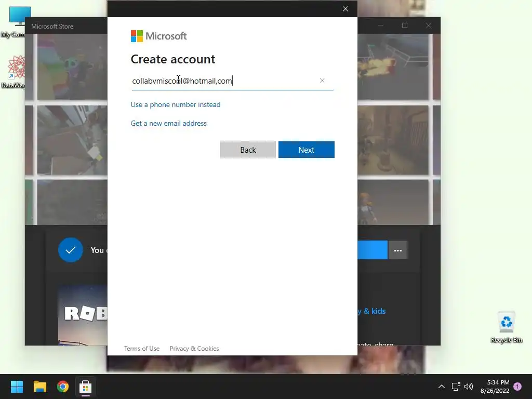Open the notification badge in the taskbar
This screenshot has height=399, width=532.
(x=517, y=386)
